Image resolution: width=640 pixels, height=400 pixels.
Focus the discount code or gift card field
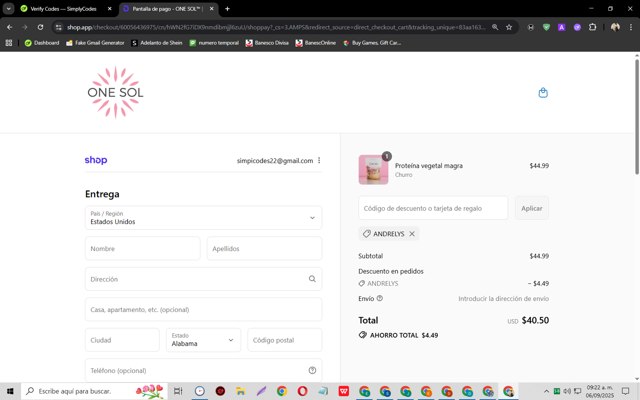(x=433, y=208)
